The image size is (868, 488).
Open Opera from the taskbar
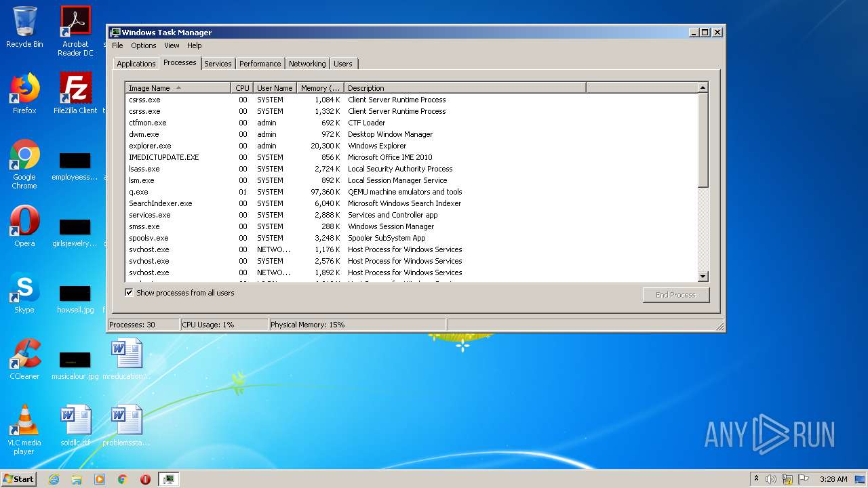click(145, 479)
